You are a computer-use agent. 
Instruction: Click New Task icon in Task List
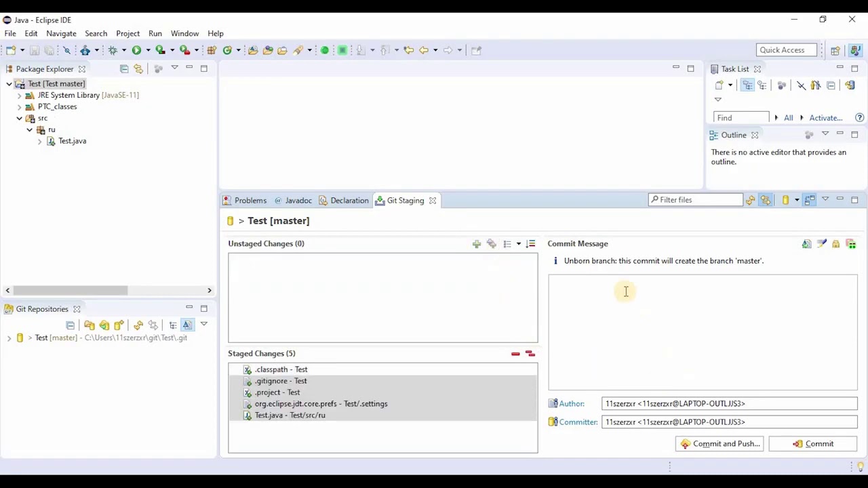coord(719,85)
